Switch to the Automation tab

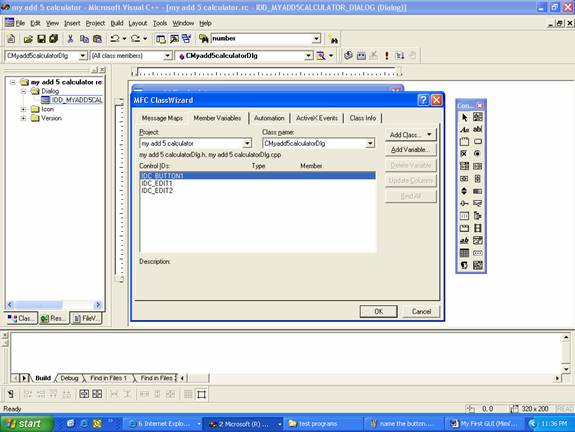269,118
